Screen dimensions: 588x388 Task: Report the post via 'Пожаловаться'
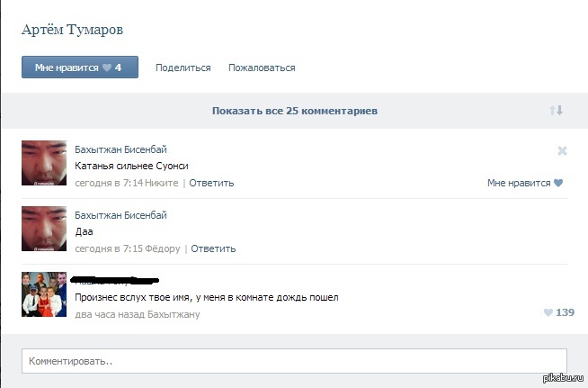click(x=262, y=68)
